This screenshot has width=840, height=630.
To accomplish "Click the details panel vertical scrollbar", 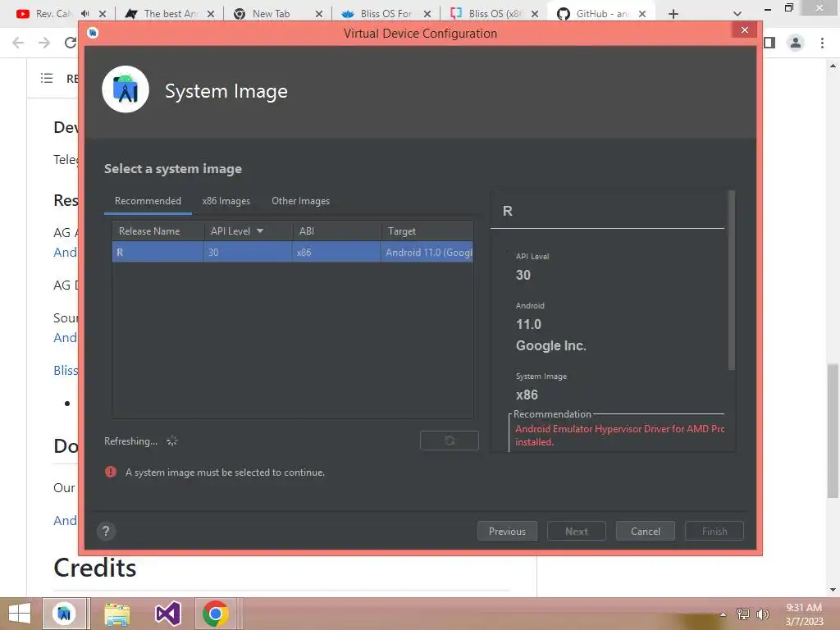I will pyautogui.click(x=731, y=281).
